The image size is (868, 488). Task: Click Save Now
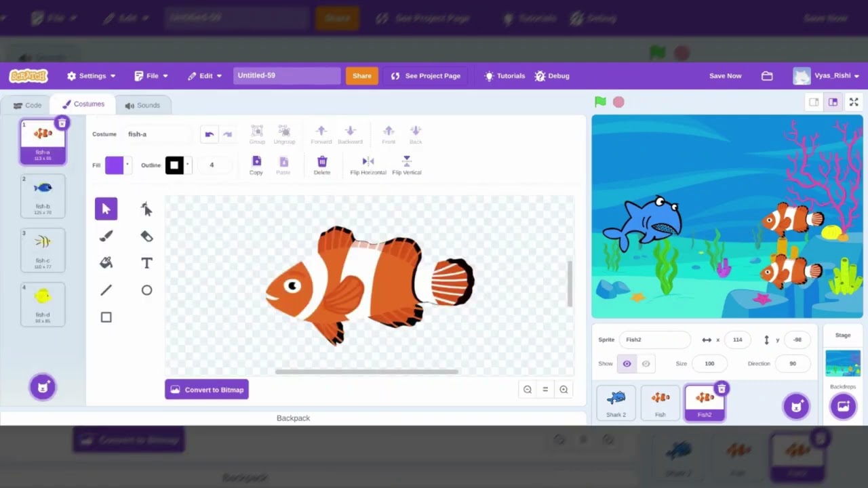pyautogui.click(x=725, y=76)
